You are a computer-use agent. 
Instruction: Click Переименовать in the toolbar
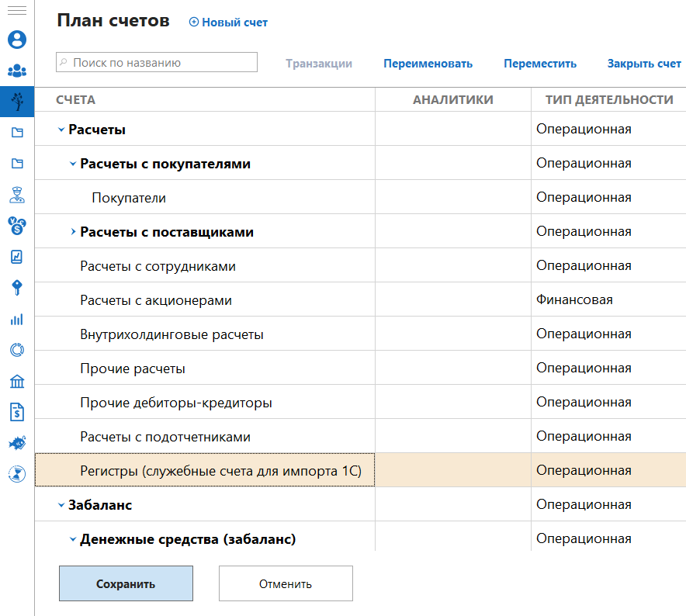pos(428,64)
